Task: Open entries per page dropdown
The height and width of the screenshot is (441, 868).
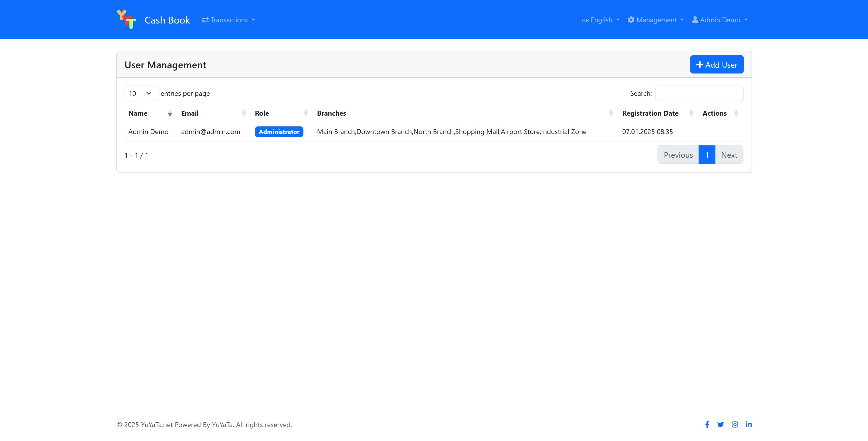Action: [x=141, y=93]
